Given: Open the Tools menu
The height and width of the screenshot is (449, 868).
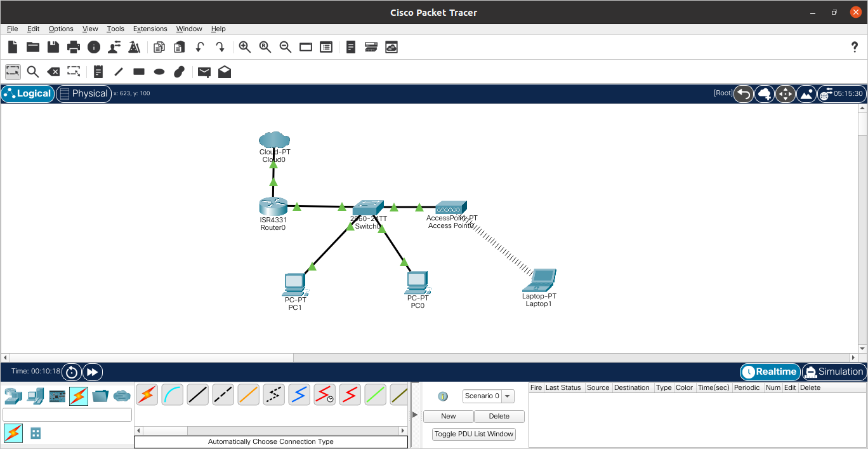Looking at the screenshot, I should click(115, 29).
